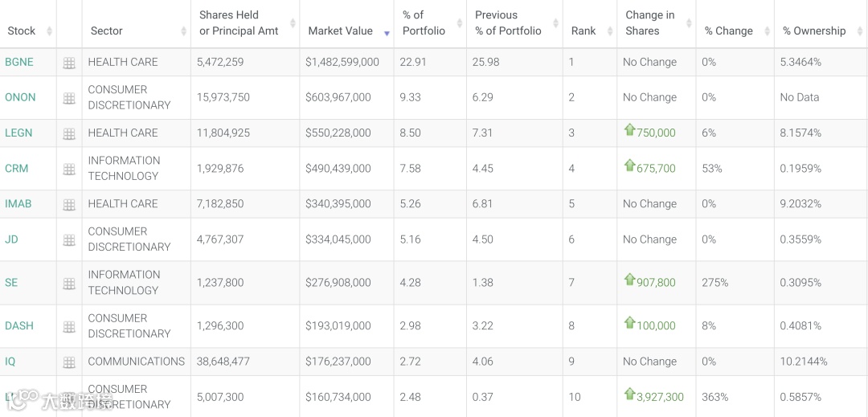
Task: Click the grid icon in the JD row
Action: pyautogui.click(x=69, y=239)
